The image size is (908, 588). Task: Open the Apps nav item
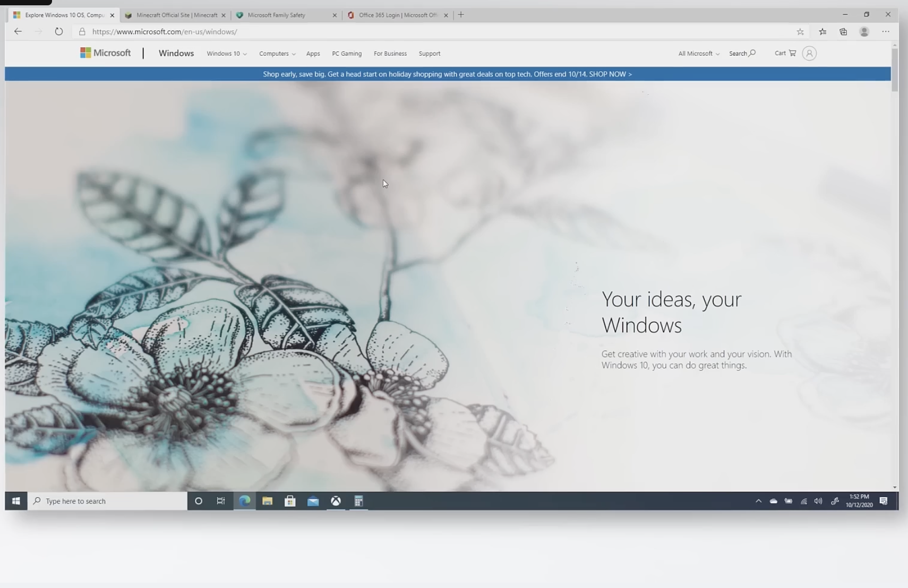(x=313, y=54)
